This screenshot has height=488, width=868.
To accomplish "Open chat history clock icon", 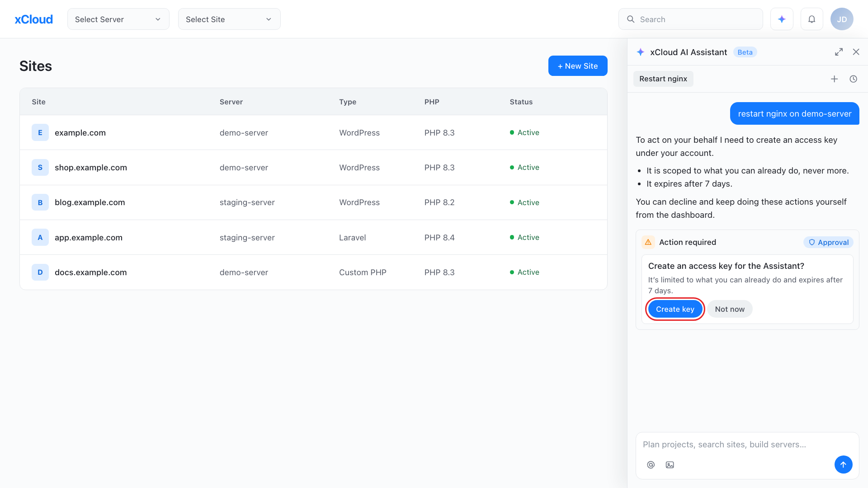I will pos(853,79).
